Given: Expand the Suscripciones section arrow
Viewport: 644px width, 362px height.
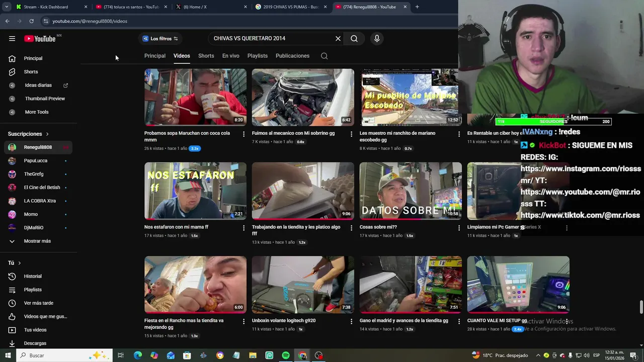Looking at the screenshot, I should point(47,134).
